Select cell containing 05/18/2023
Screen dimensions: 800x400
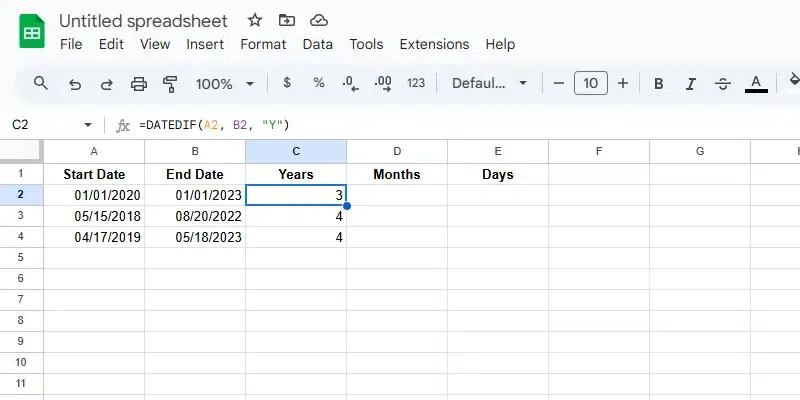click(195, 237)
